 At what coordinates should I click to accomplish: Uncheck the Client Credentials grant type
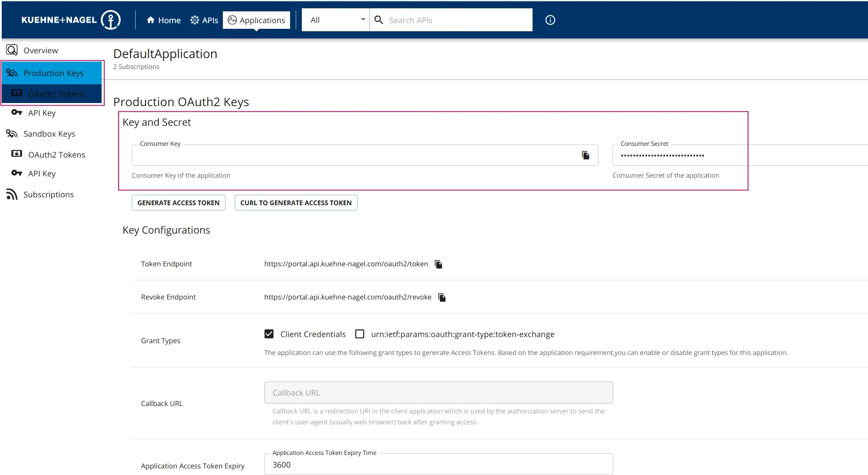[x=269, y=334]
